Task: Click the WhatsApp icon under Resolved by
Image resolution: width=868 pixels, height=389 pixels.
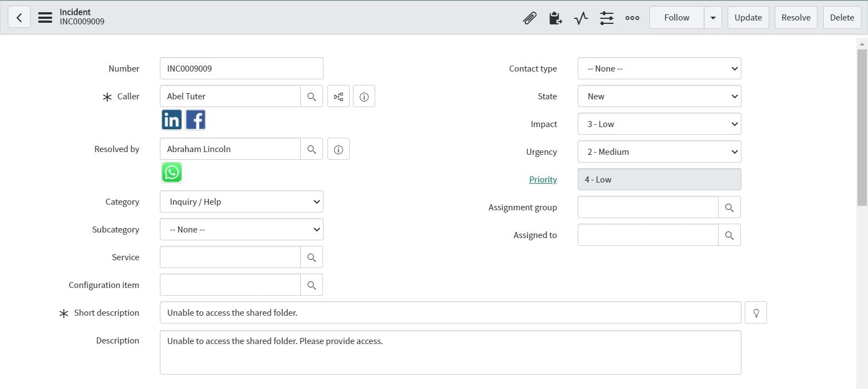Action: coord(171,173)
